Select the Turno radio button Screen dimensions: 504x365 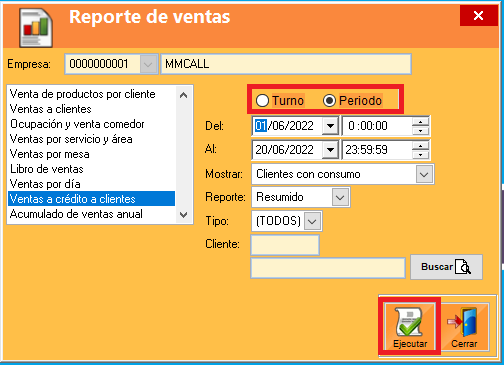pyautogui.click(x=263, y=100)
